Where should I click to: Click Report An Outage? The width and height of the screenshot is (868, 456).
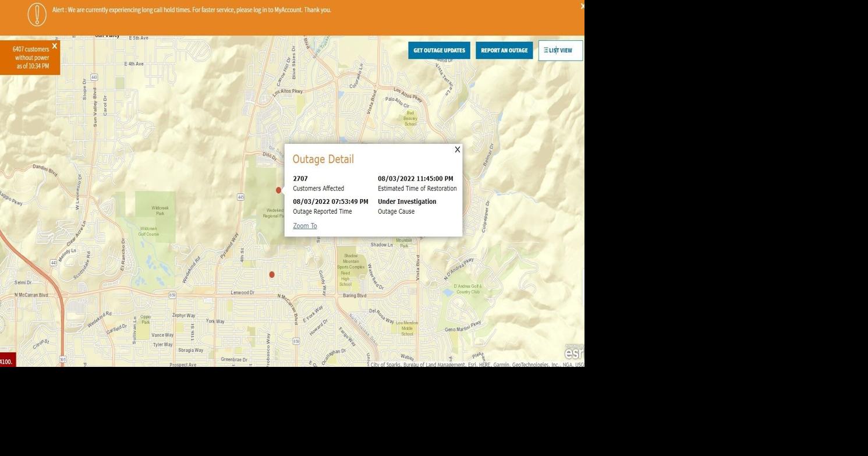(504, 50)
